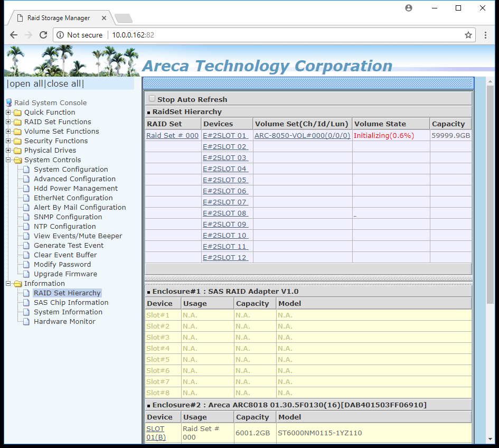Screen dimensions: 499x448
Task: Open E#2SLOT 03 device link
Action: [x=225, y=158]
